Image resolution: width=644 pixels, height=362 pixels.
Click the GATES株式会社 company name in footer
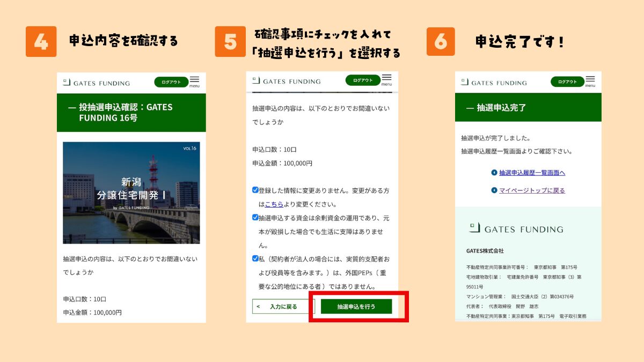coord(485,251)
